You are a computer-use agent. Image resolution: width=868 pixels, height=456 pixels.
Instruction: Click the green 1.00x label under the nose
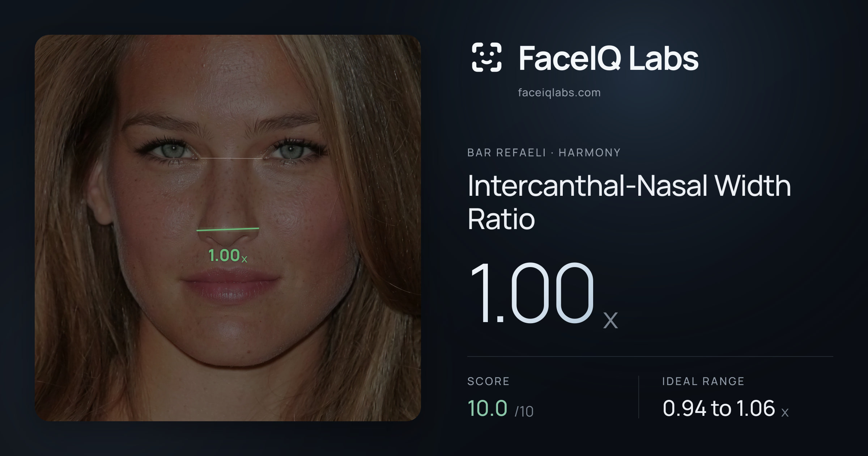[x=227, y=256]
